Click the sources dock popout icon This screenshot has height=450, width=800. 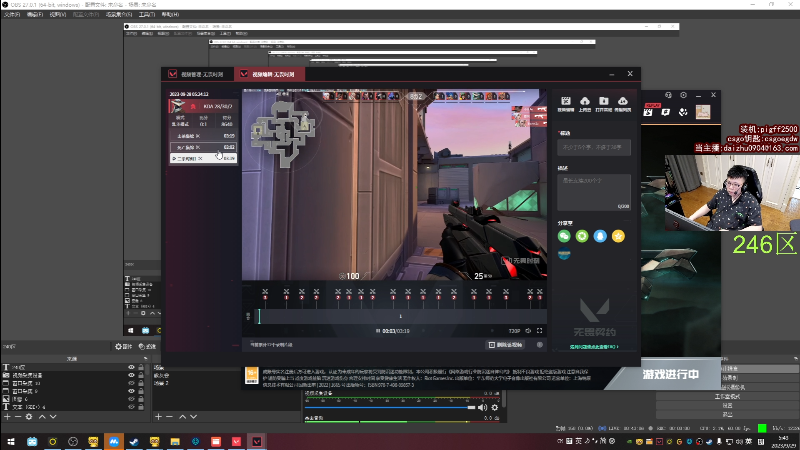tap(145, 359)
